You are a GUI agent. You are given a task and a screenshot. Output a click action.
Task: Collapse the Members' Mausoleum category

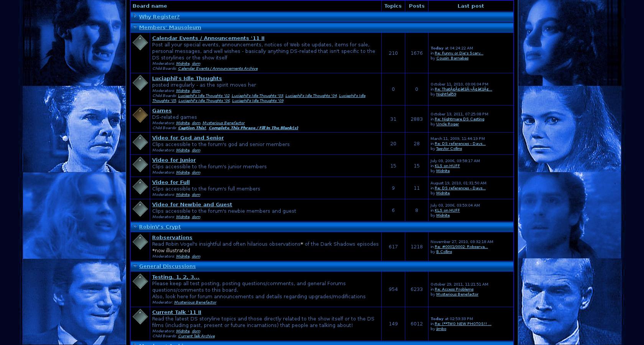tap(135, 27)
